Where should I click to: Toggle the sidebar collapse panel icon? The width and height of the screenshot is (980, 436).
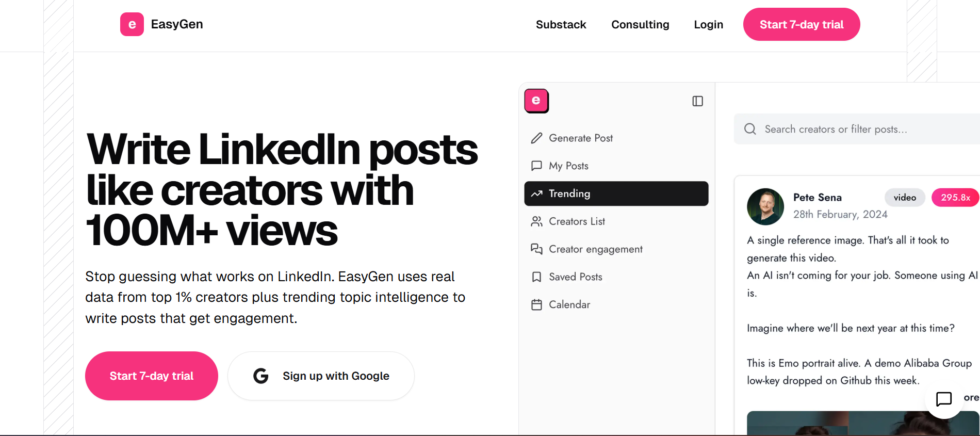(697, 101)
